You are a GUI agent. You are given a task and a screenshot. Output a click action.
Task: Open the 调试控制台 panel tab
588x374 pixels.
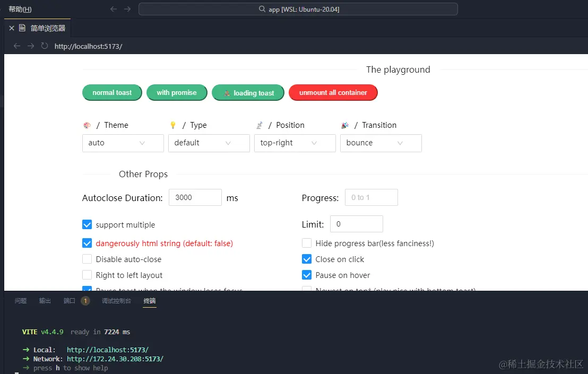click(116, 301)
